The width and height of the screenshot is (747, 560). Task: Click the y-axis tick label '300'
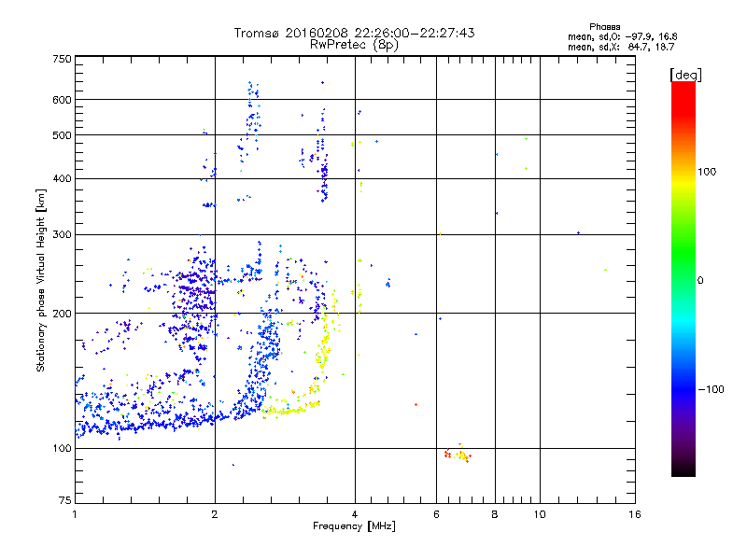(x=62, y=235)
